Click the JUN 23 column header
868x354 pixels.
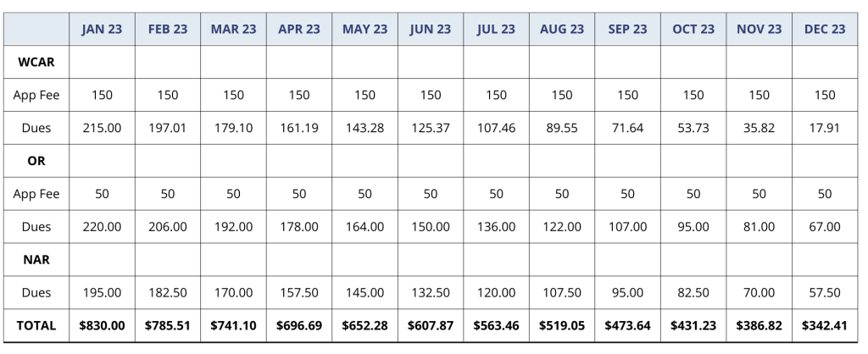pyautogui.click(x=431, y=29)
